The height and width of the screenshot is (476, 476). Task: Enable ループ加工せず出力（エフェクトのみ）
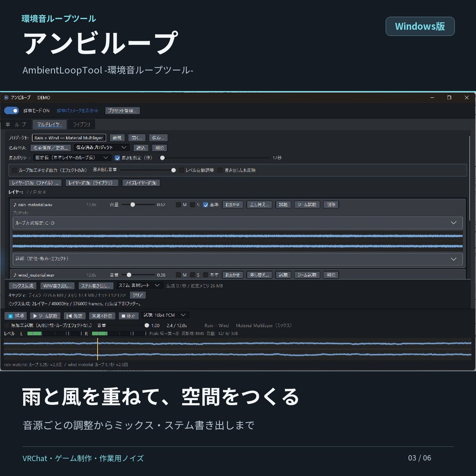click(14, 170)
